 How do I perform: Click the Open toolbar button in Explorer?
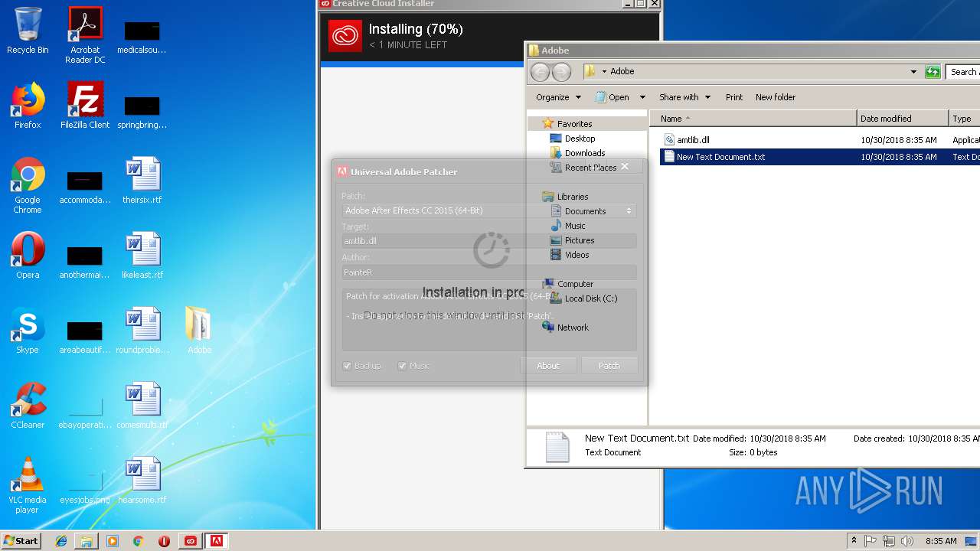[x=612, y=97]
